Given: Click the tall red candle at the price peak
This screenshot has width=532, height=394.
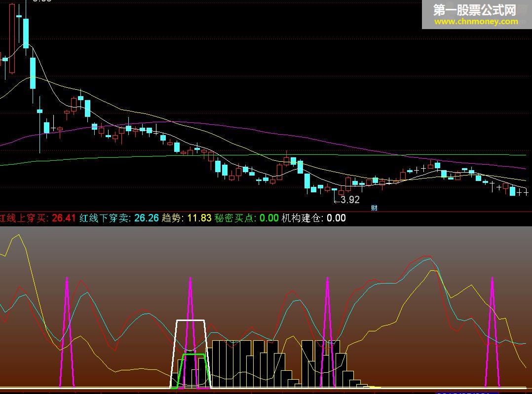Looking at the screenshot, I should (x=12, y=37).
